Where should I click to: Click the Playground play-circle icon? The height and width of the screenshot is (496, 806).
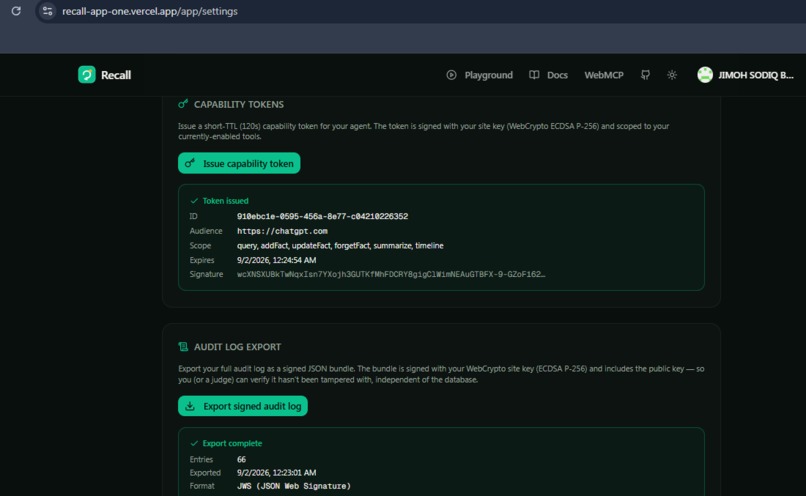[x=451, y=75]
